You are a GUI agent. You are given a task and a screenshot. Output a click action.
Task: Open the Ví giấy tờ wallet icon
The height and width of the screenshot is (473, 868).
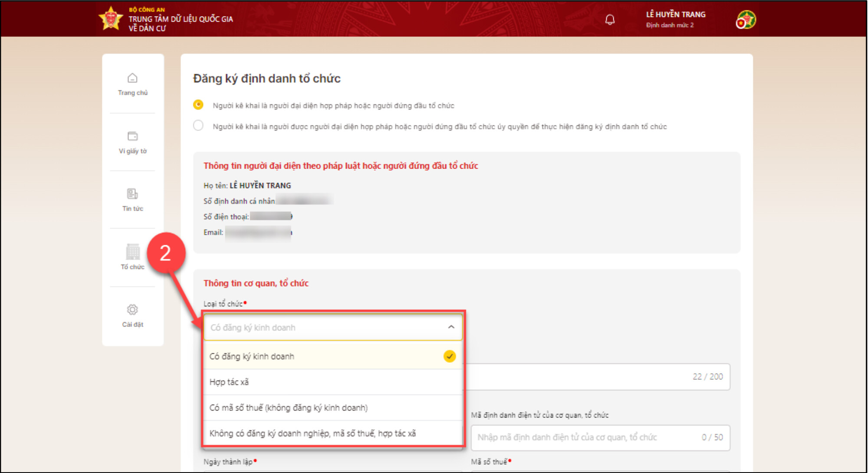click(x=132, y=136)
